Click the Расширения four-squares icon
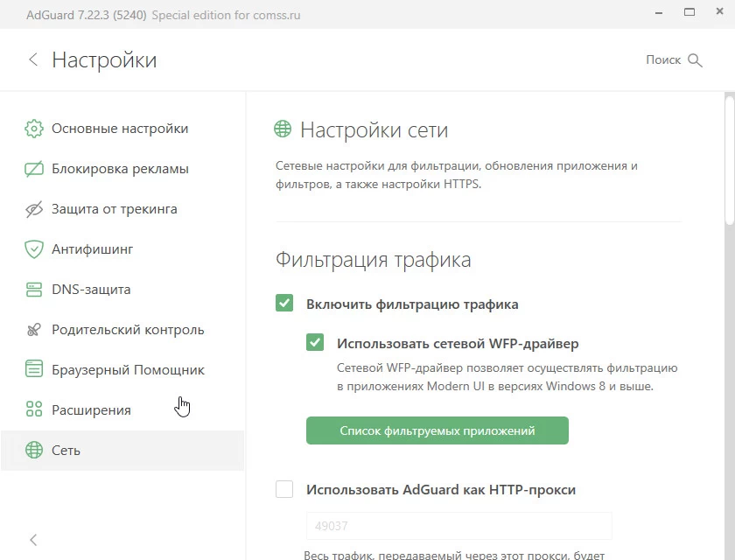 34,410
